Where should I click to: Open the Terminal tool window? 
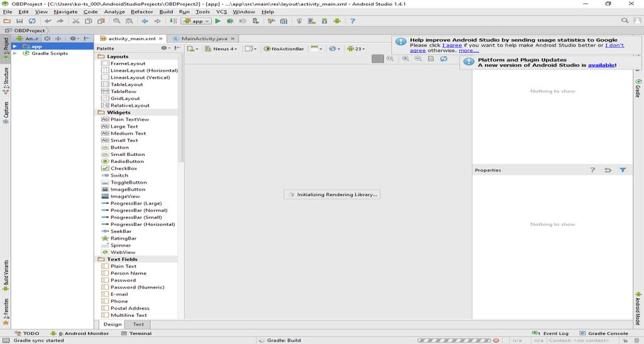tap(136, 333)
